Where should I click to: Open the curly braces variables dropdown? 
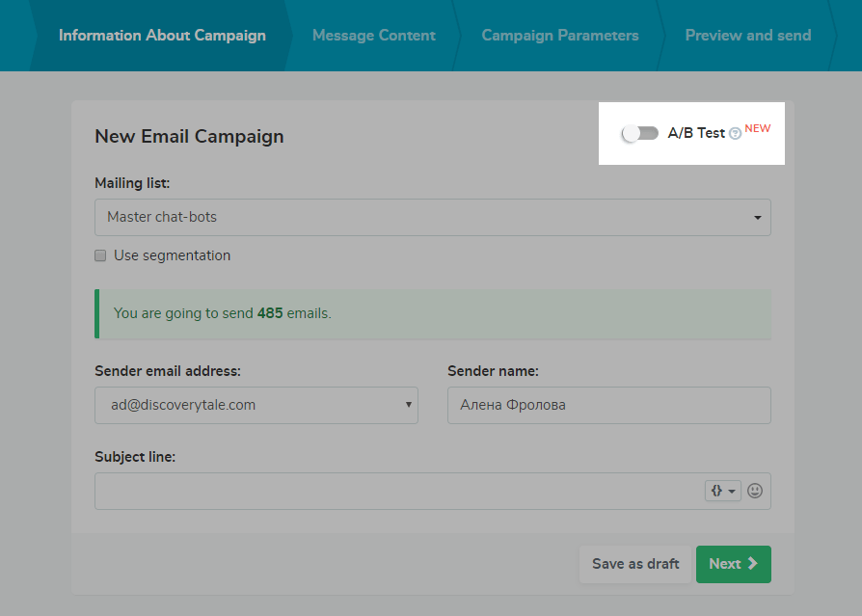point(723,491)
